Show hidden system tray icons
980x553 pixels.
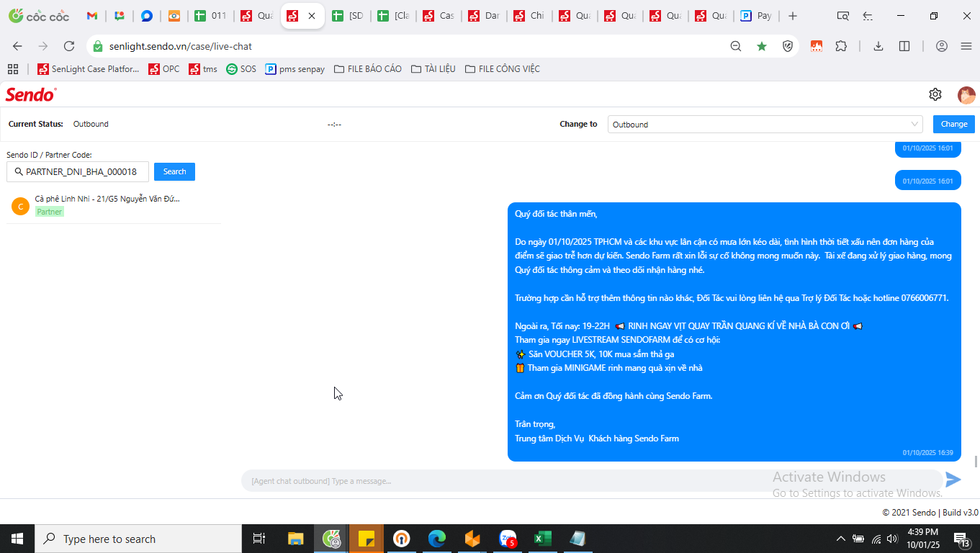click(840, 539)
